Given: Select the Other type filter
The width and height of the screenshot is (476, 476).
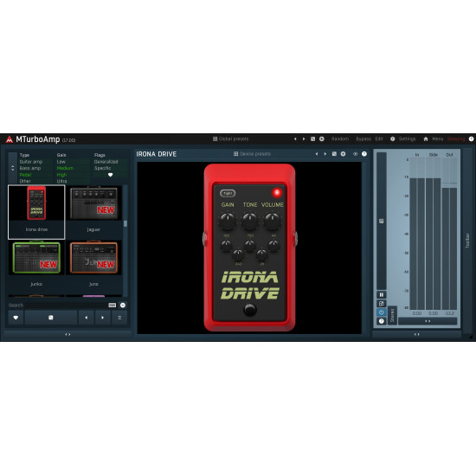Looking at the screenshot, I should 25,181.
